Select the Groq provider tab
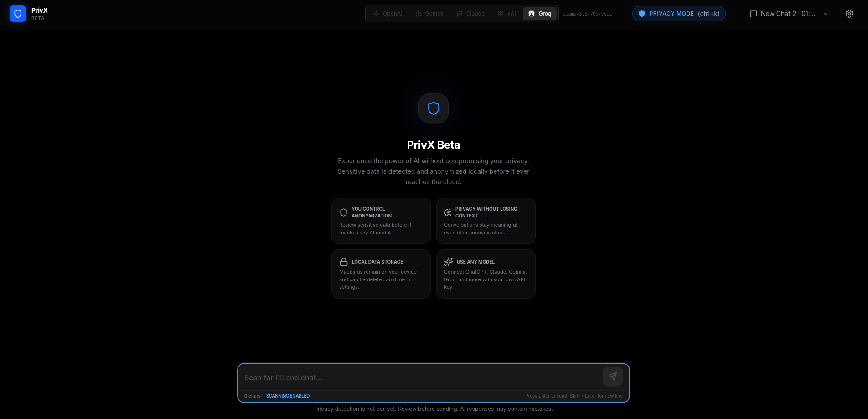Screen dimensions: 868x419 point(540,14)
